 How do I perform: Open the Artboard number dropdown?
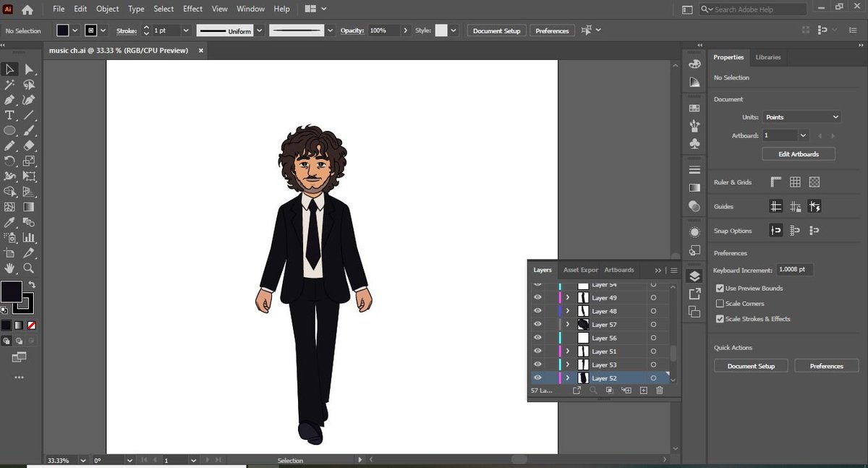pyautogui.click(x=803, y=135)
